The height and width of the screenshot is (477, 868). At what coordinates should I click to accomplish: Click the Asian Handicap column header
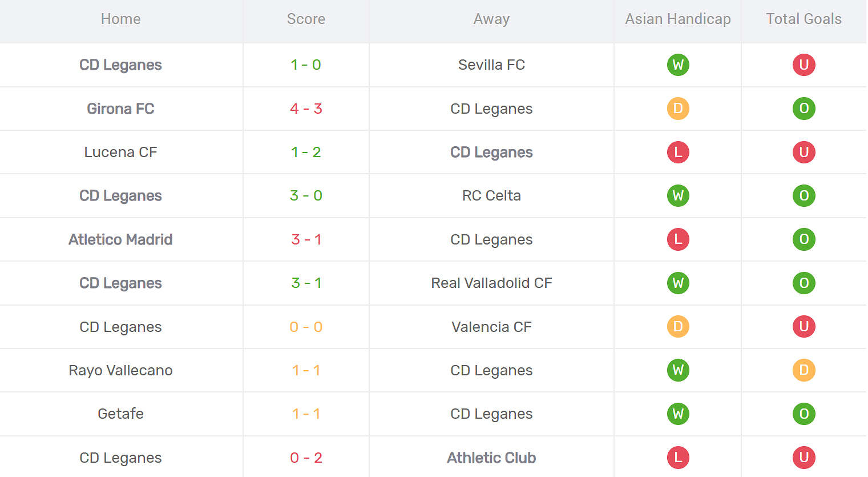point(678,19)
